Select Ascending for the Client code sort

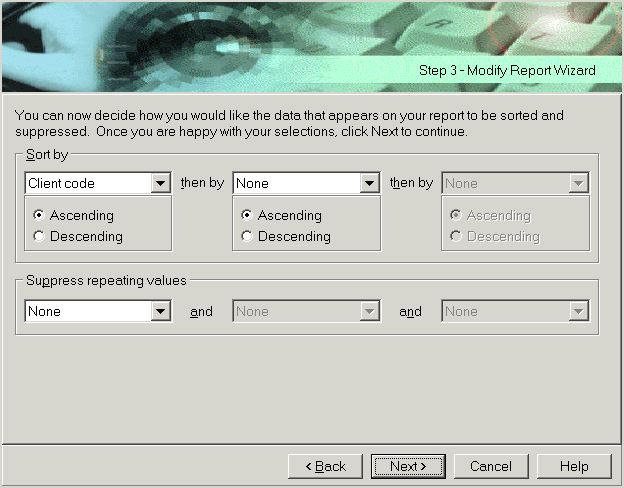pos(40,216)
